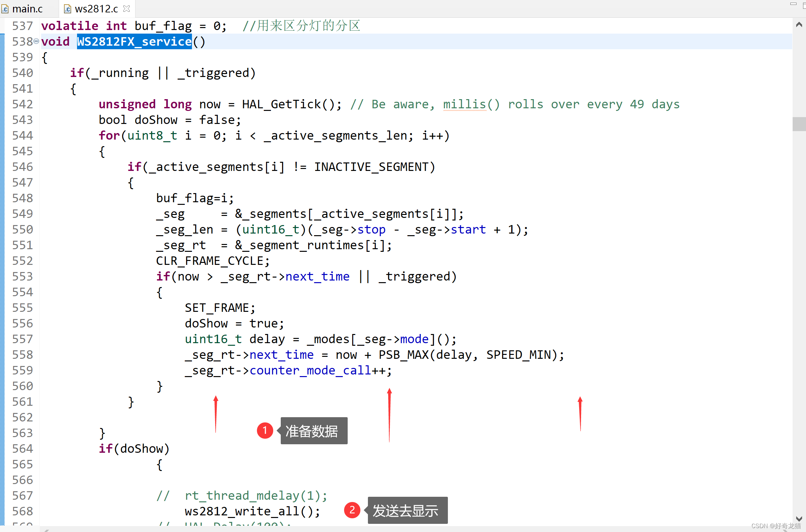Click line number 564 in gutter
This screenshot has height=532, width=806.
(23, 448)
